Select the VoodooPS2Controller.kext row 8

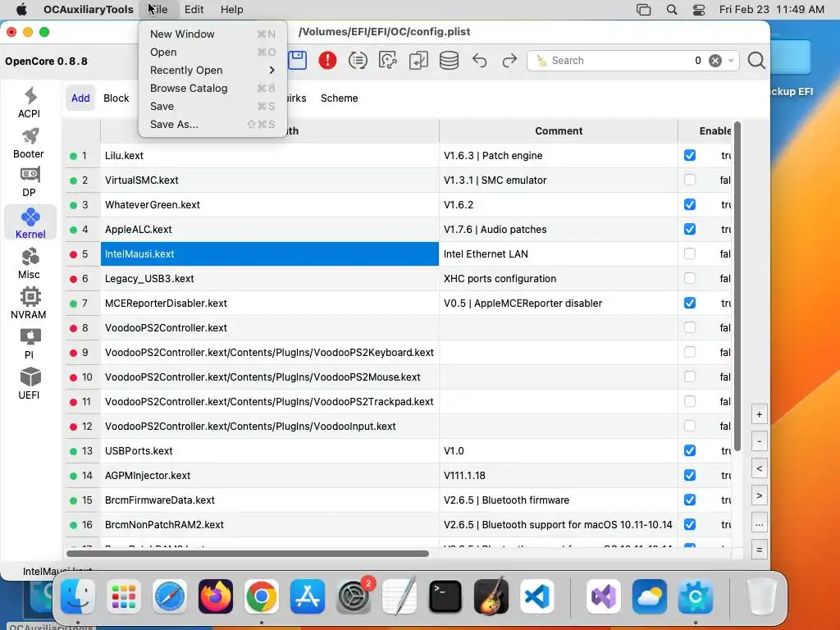[269, 328]
